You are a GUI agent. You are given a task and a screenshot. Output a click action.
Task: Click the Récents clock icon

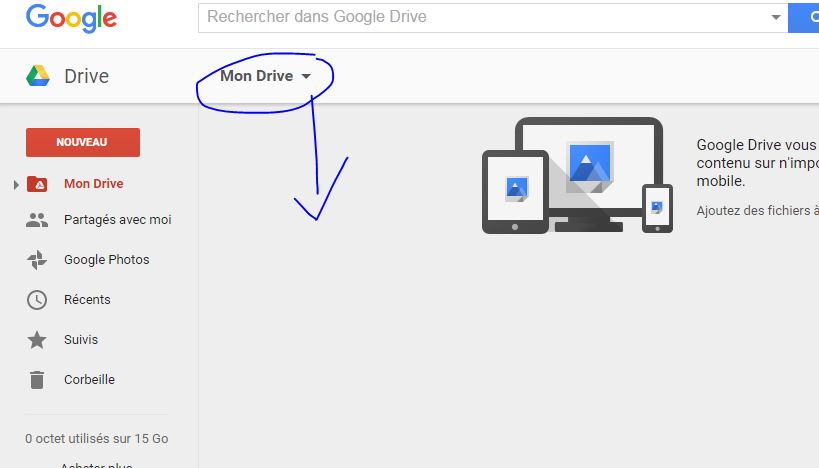(37, 300)
